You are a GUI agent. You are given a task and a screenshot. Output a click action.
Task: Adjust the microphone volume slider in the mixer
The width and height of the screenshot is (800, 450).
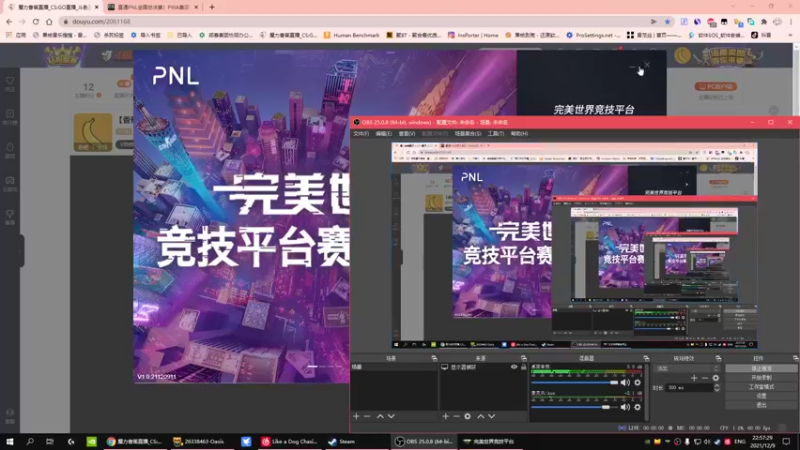click(574, 407)
